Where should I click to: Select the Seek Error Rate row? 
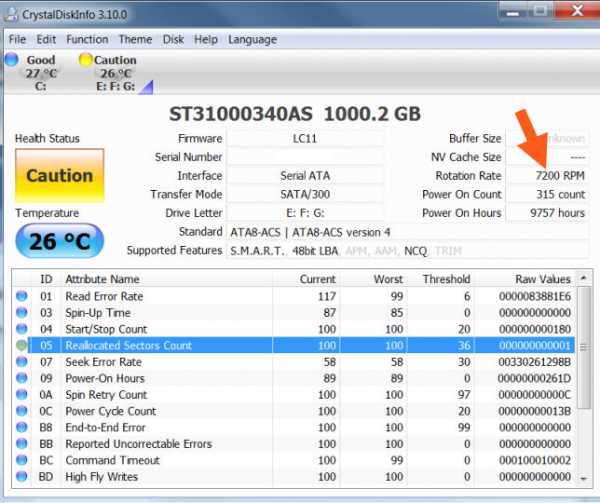point(293,362)
